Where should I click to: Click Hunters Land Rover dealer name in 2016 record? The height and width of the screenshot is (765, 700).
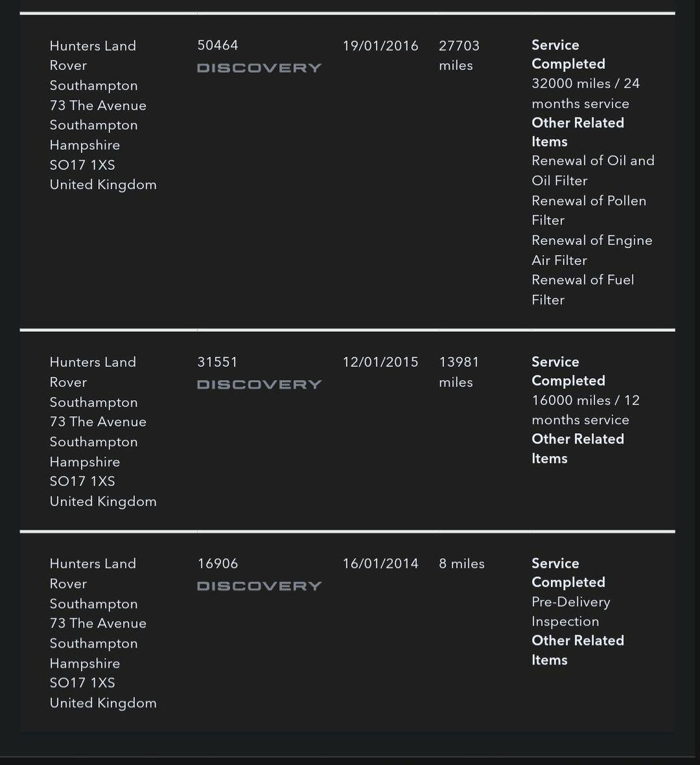(93, 56)
